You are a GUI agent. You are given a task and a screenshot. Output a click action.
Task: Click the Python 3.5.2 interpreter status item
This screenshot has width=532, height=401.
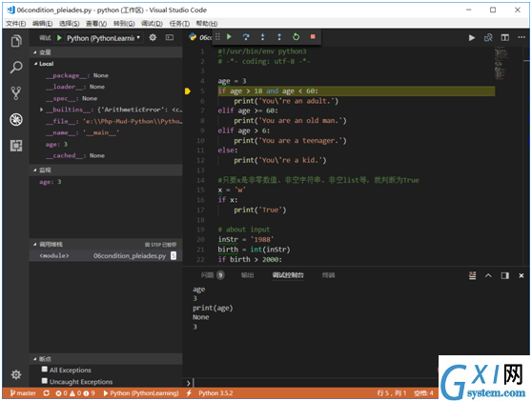pyautogui.click(x=215, y=393)
